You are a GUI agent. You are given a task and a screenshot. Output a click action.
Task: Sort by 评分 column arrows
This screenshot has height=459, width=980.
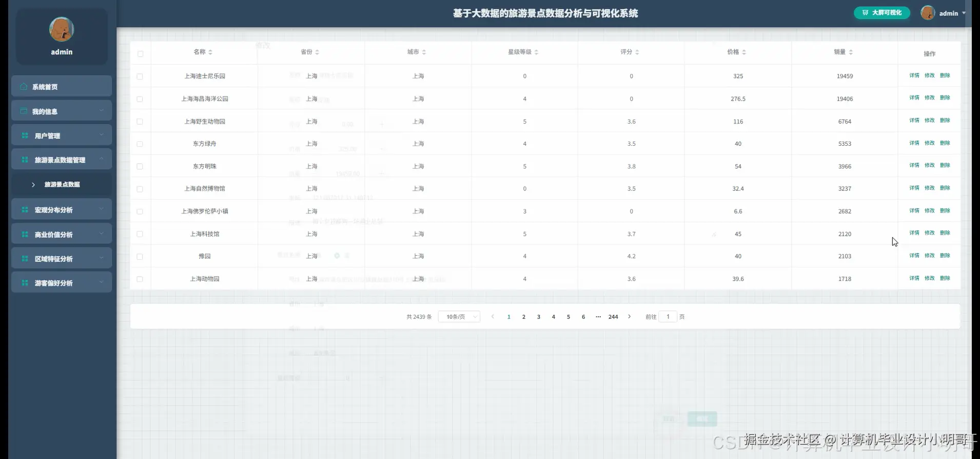click(637, 52)
